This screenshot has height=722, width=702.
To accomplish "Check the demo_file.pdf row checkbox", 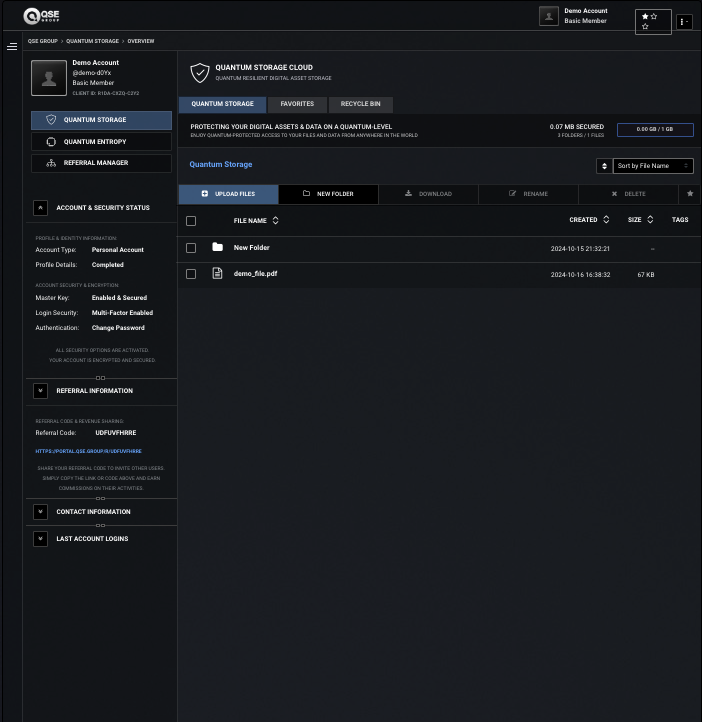I will [x=191, y=274].
